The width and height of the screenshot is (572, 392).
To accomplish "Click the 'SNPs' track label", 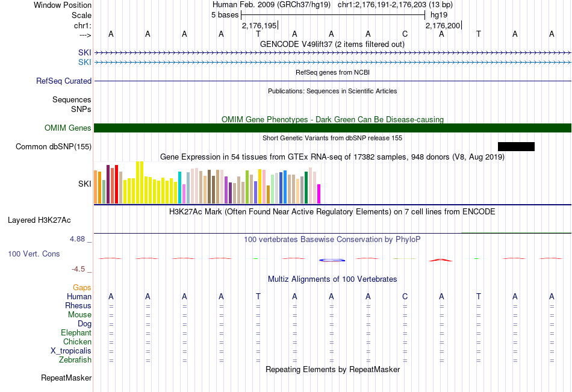I will click(x=81, y=109).
